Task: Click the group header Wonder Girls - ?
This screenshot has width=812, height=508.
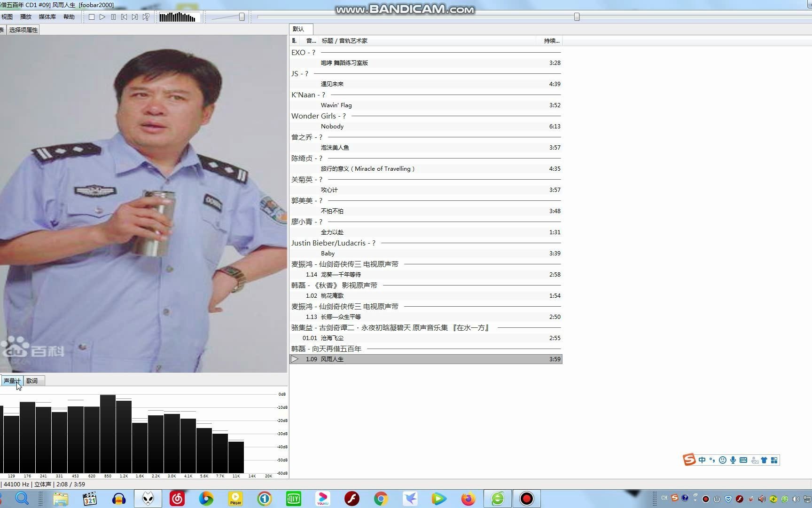Action: coord(426,116)
